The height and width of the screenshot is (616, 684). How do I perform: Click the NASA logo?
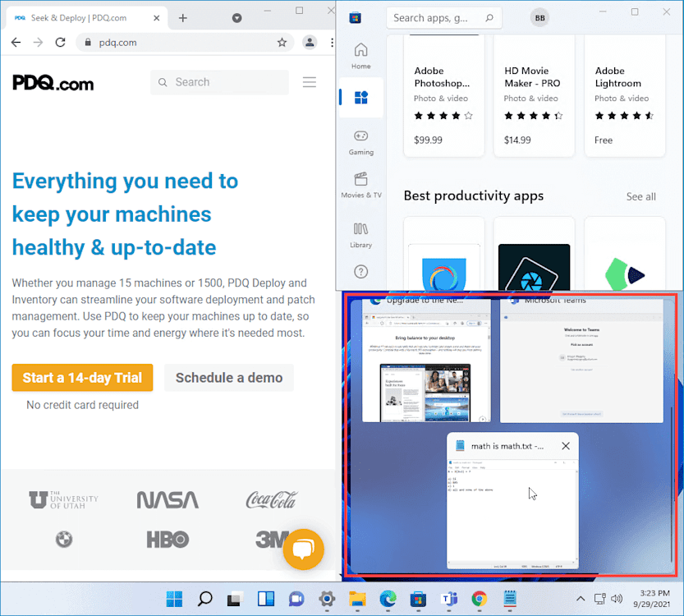click(x=168, y=500)
